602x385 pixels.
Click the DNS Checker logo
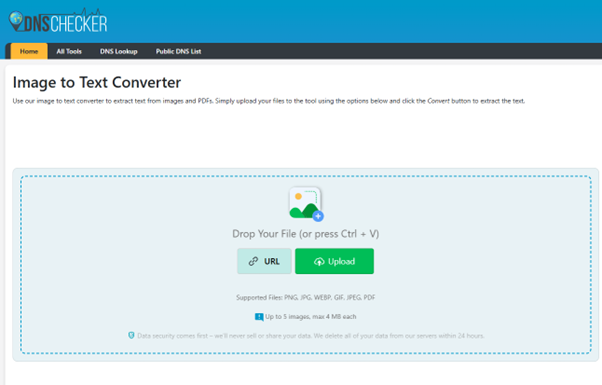(58, 21)
